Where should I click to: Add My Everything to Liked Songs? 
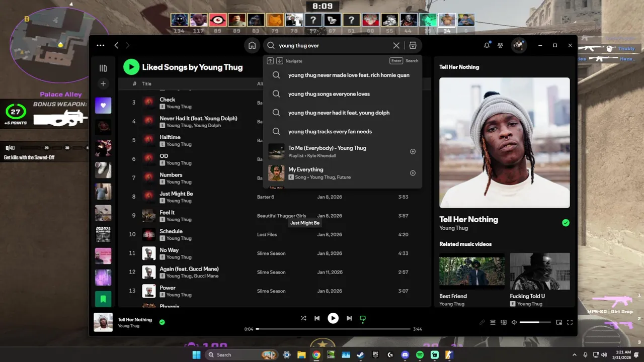413,173
